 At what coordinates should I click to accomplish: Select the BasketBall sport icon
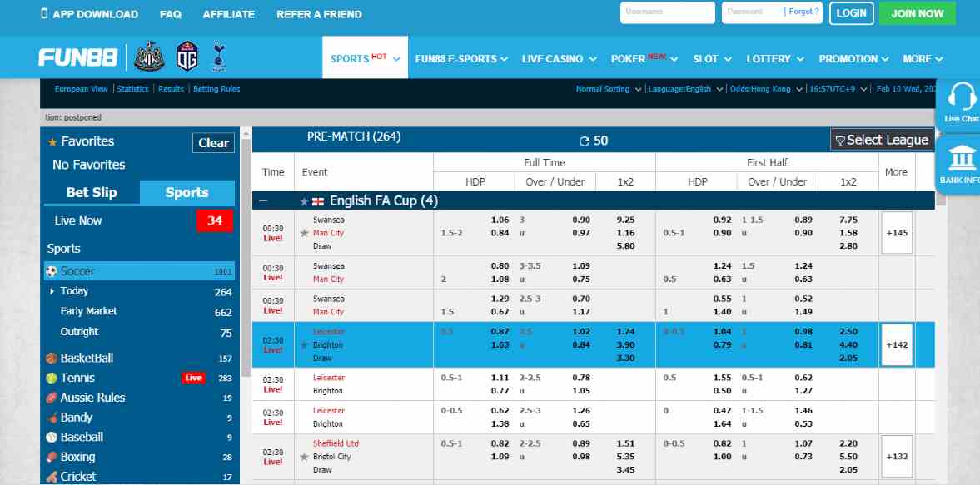pos(52,359)
